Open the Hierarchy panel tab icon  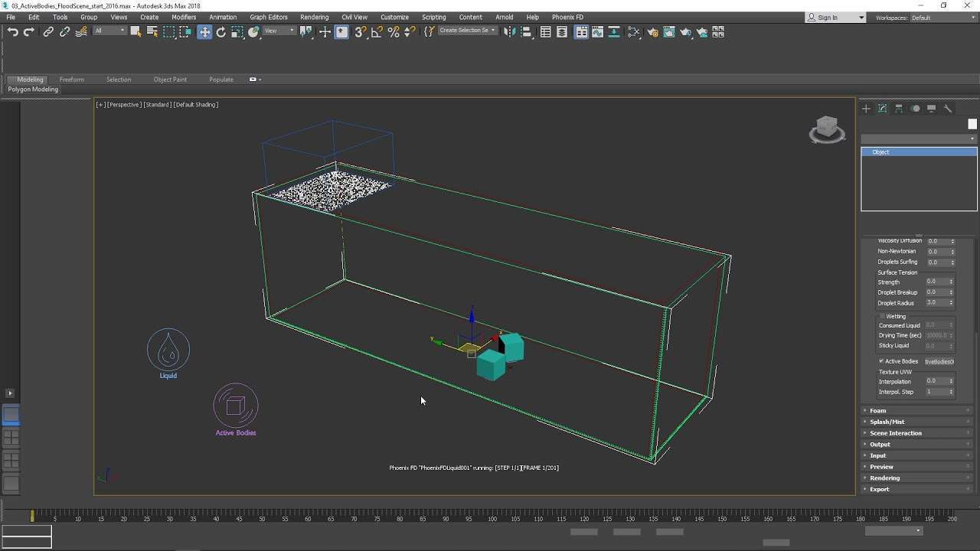pos(899,109)
